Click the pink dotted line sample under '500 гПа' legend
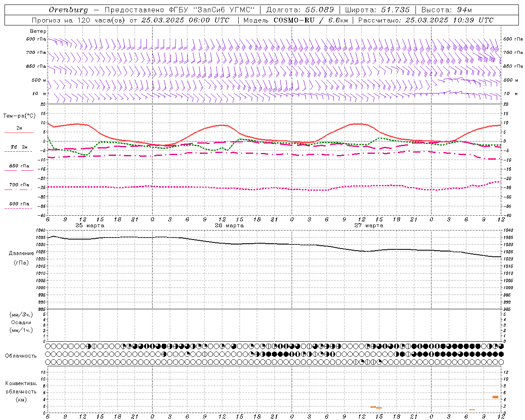Screen dimensions: 525x420 [x=18, y=209]
